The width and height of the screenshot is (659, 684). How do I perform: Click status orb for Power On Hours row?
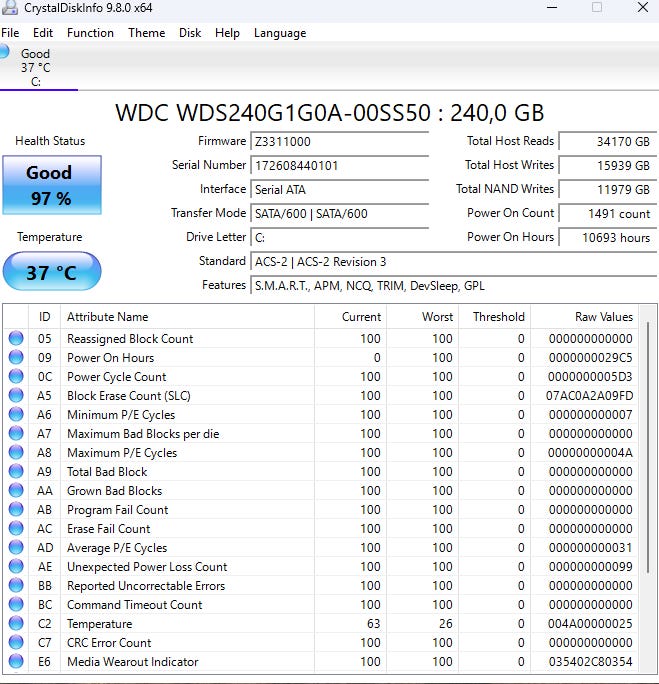point(16,357)
